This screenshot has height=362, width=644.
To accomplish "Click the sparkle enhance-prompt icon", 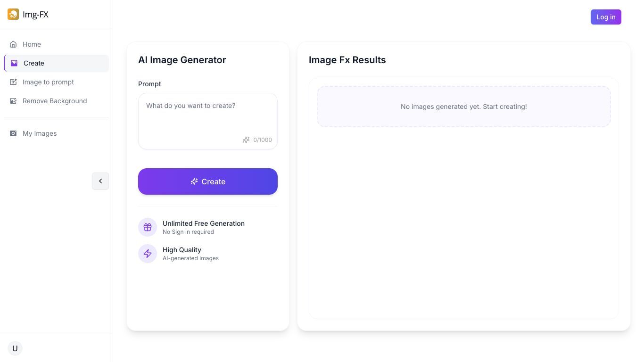I will tap(246, 140).
